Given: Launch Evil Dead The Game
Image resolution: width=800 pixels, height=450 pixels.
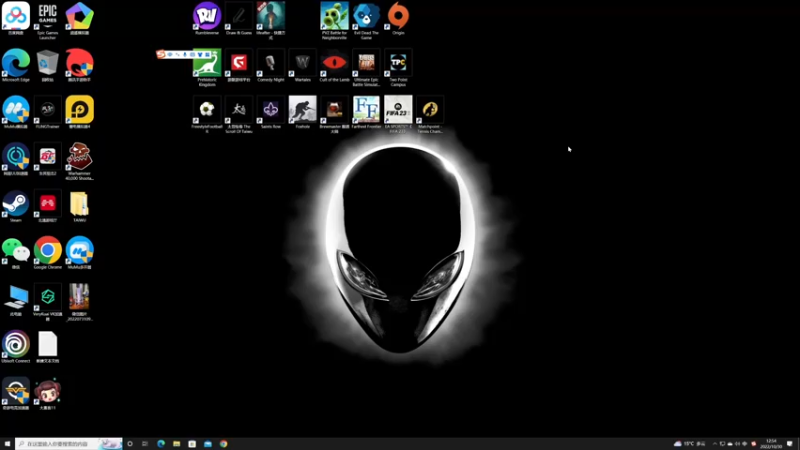Looking at the screenshot, I should point(366,20).
